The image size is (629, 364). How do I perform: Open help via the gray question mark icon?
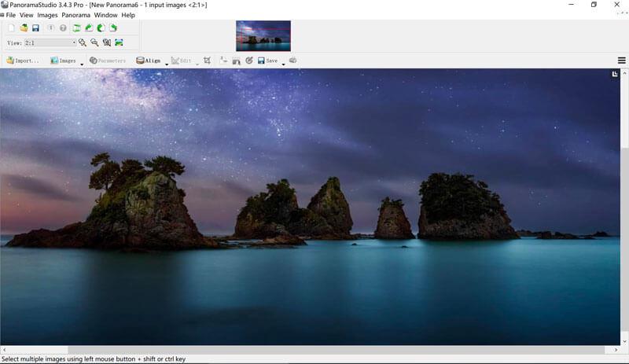[x=63, y=28]
